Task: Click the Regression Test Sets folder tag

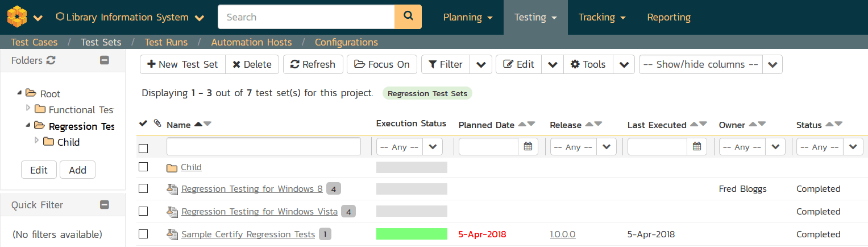Action: pos(427,94)
